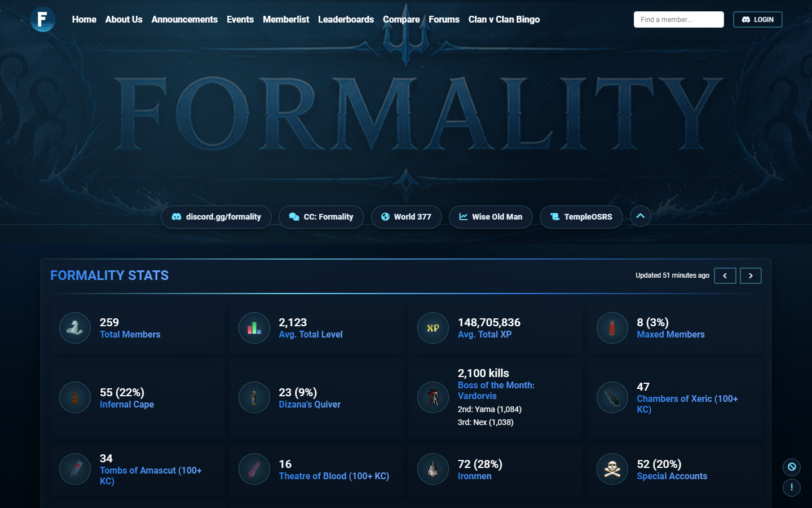812x508 pixels.
Task: Click the Ironmen label
Action: 475,476
